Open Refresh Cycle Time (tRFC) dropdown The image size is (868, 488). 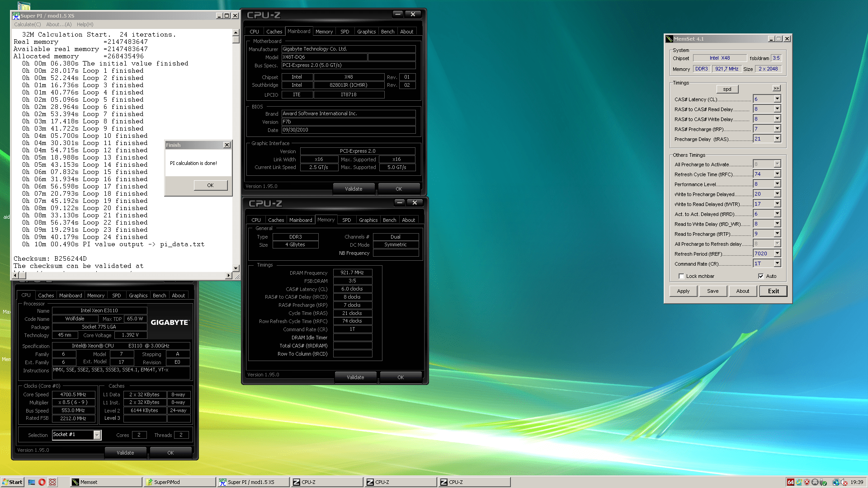click(x=777, y=174)
